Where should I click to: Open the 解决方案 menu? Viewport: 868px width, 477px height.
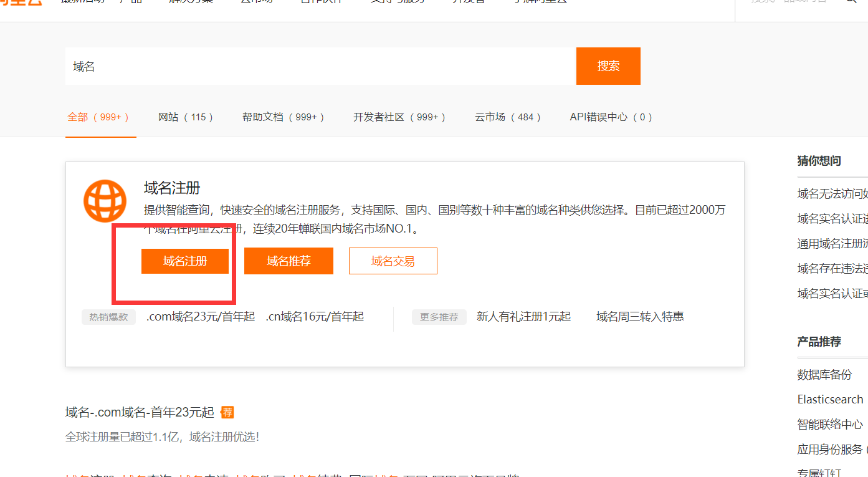(x=190, y=2)
